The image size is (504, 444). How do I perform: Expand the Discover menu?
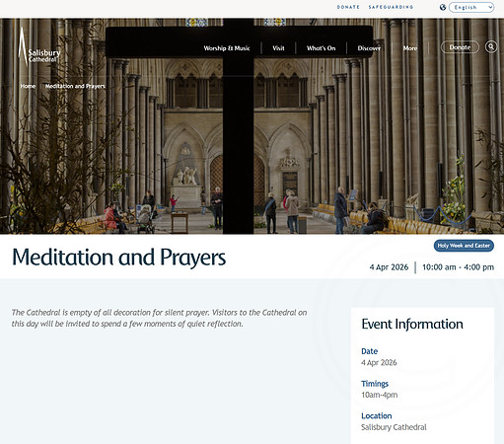[x=369, y=48]
